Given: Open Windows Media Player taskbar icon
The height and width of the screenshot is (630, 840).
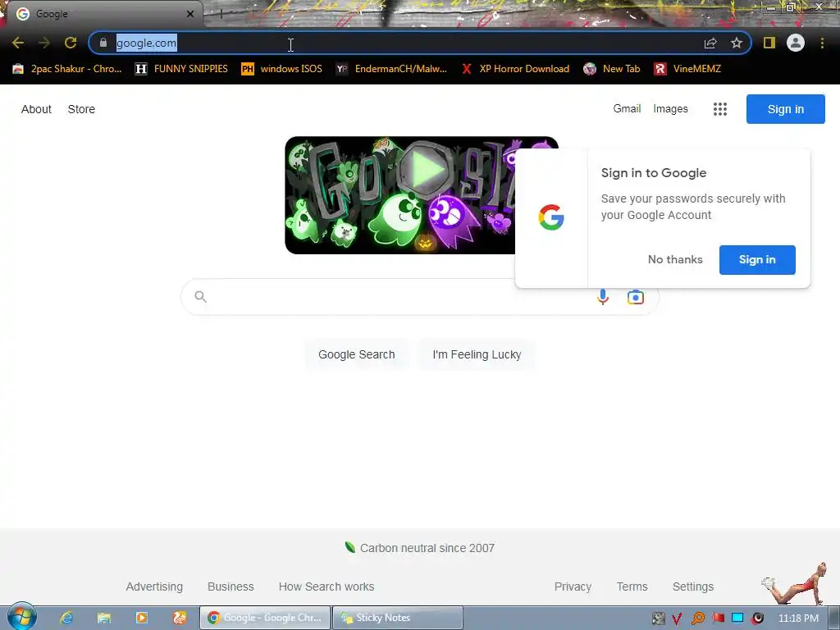Looking at the screenshot, I should click(141, 618).
